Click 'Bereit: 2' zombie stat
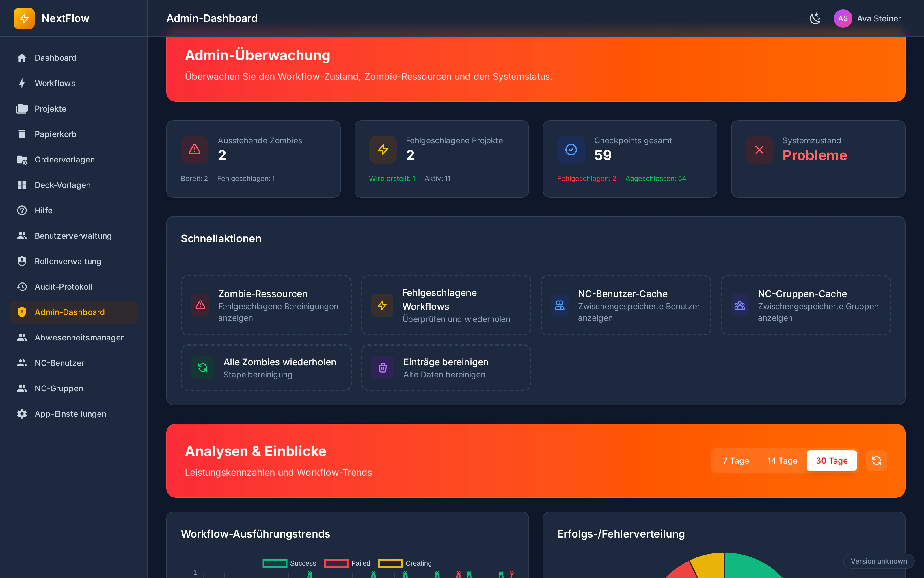This screenshot has height=578, width=924. [194, 179]
